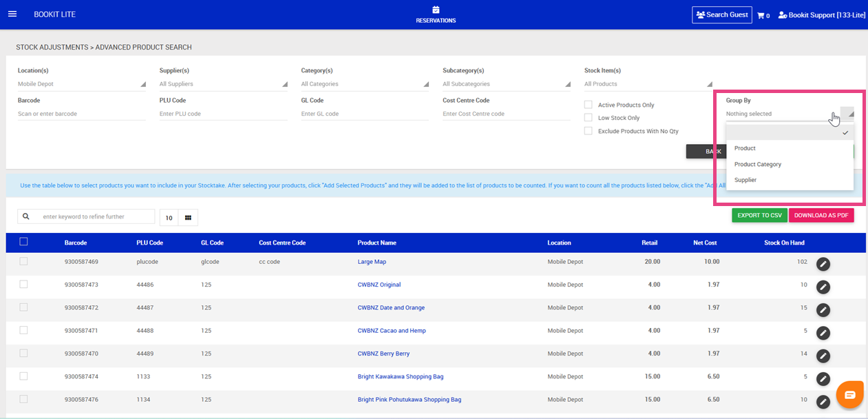Screen dimensions: 868x419
Task: Open the hamburger navigation menu
Action: pos(12,14)
